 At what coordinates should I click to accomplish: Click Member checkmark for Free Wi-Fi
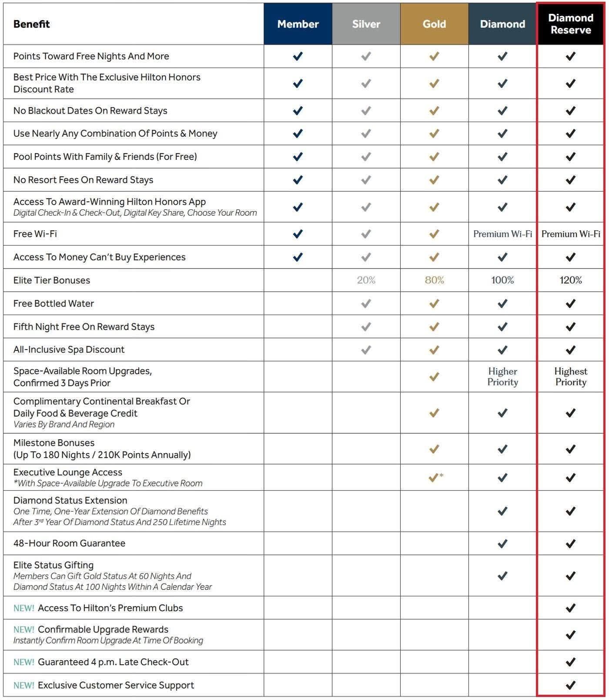298,234
